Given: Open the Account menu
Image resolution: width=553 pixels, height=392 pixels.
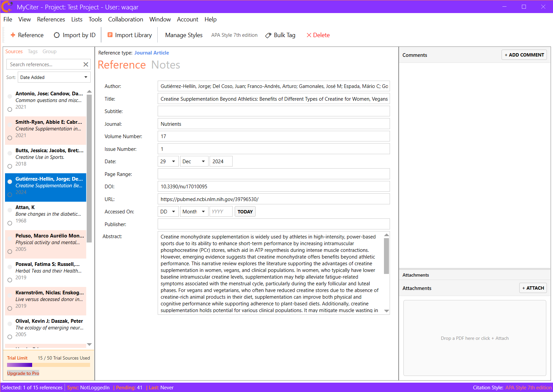Looking at the screenshot, I should (187, 19).
